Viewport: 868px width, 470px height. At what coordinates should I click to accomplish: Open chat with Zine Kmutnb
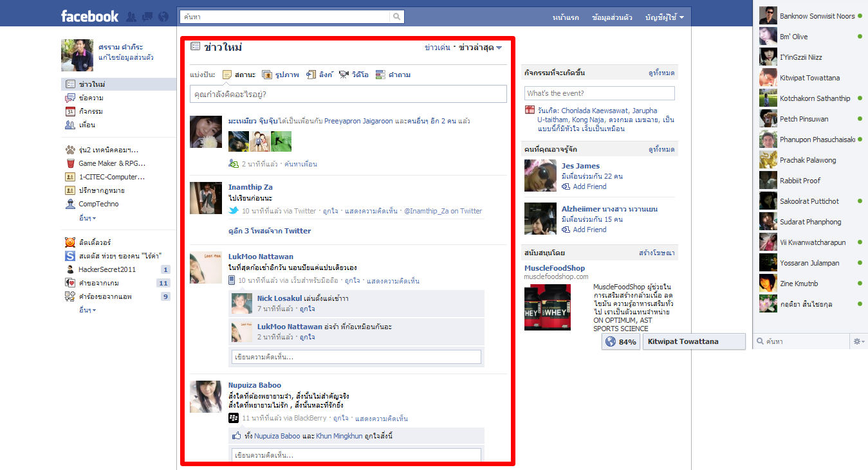tap(811, 284)
